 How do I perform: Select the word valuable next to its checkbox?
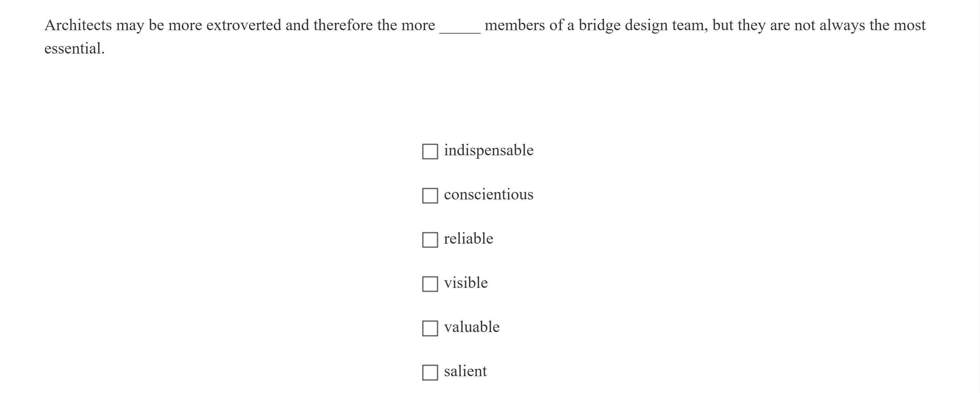(x=472, y=326)
